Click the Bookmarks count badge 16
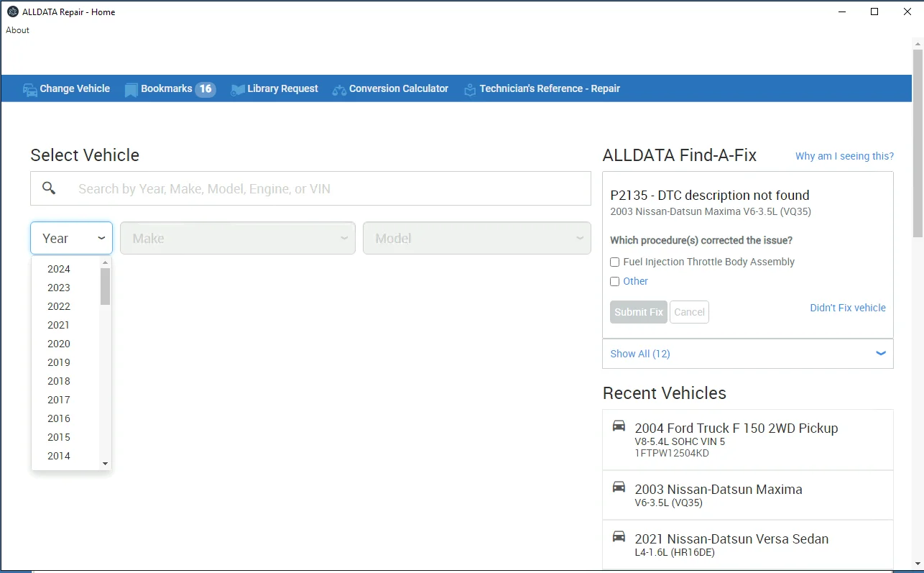The image size is (924, 573). point(205,89)
